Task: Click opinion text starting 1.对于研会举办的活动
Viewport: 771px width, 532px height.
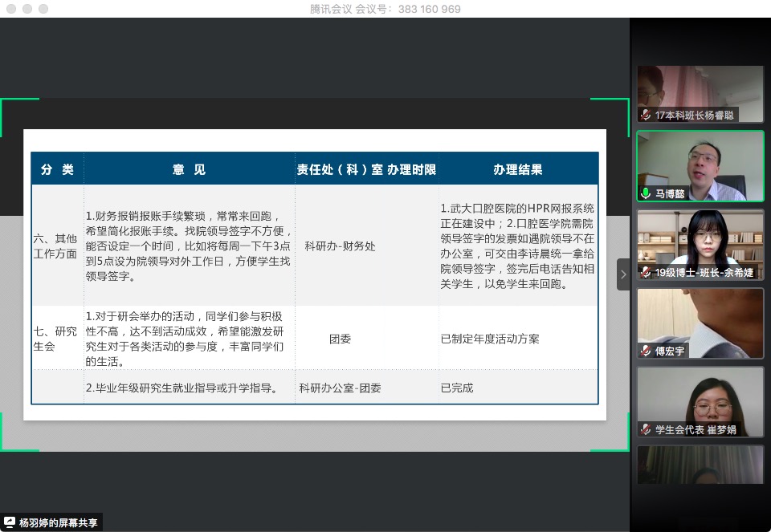Action: tap(185, 339)
